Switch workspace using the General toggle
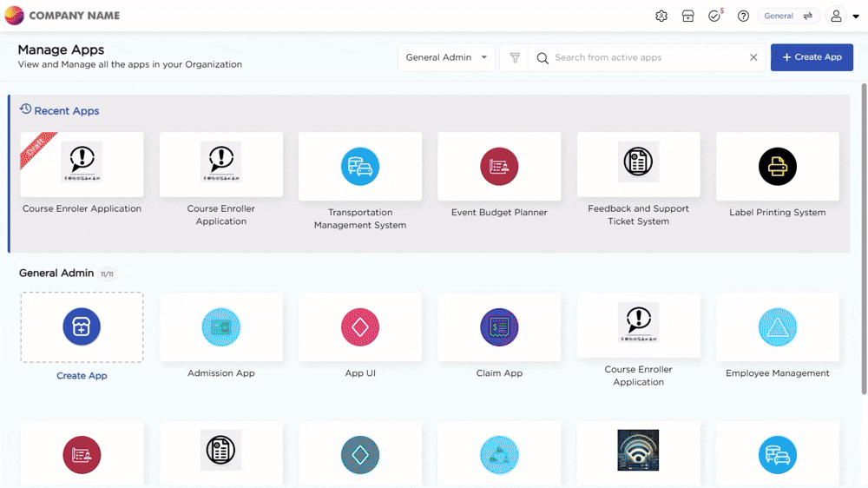Viewport: 868px width, 488px height. 788,16
